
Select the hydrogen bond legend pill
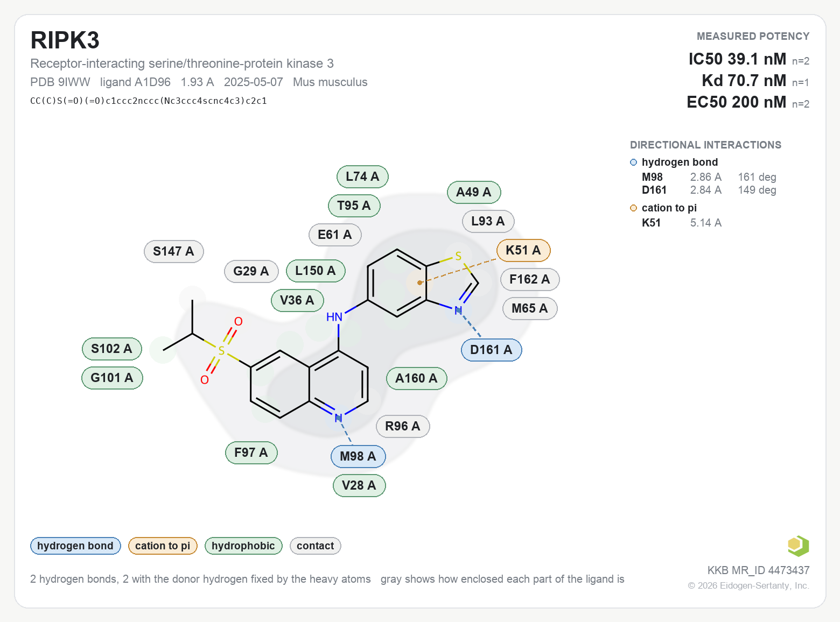pyautogui.click(x=75, y=546)
